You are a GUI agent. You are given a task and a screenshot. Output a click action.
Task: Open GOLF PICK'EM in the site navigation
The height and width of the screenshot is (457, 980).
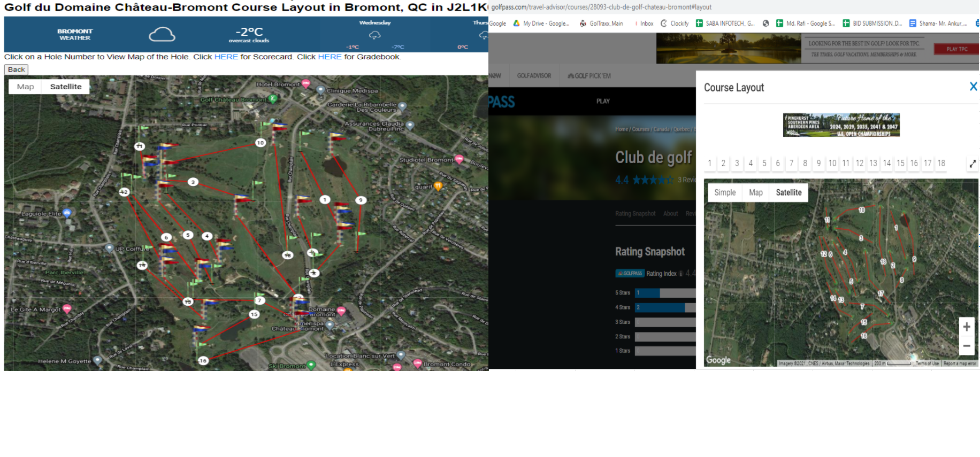589,76
